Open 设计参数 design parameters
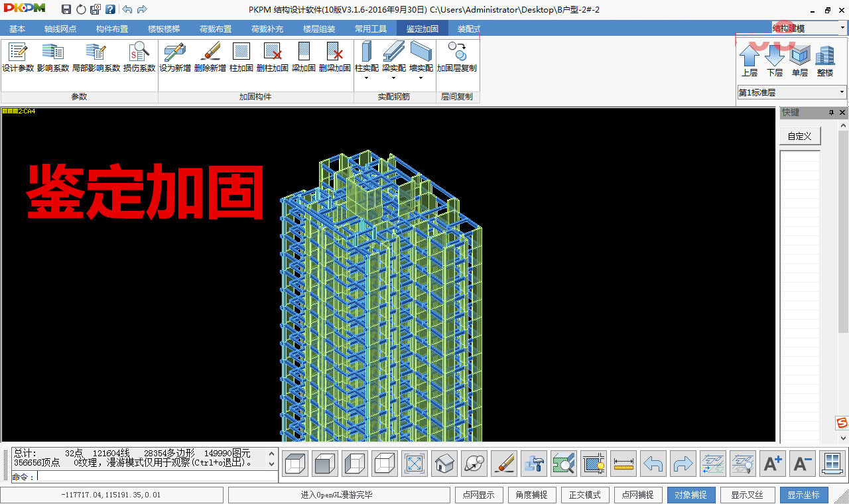The image size is (849, 504). tap(18, 57)
